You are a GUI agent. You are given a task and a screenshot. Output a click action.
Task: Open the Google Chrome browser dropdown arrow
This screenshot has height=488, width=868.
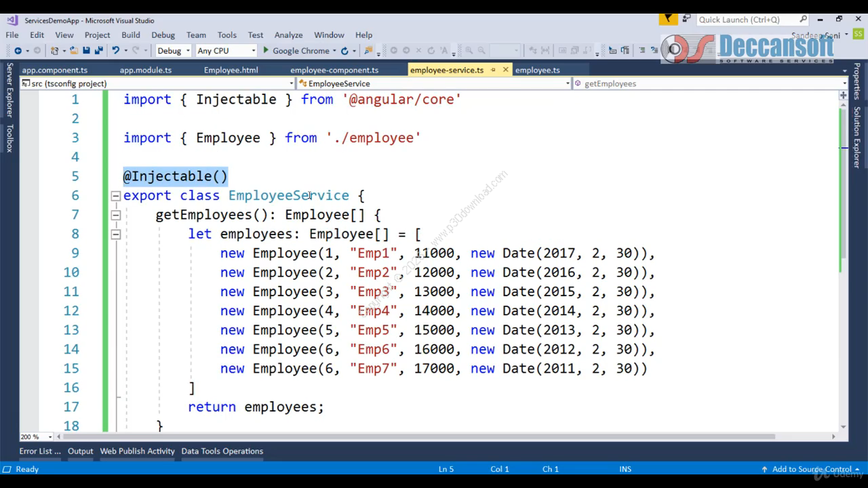pos(334,51)
